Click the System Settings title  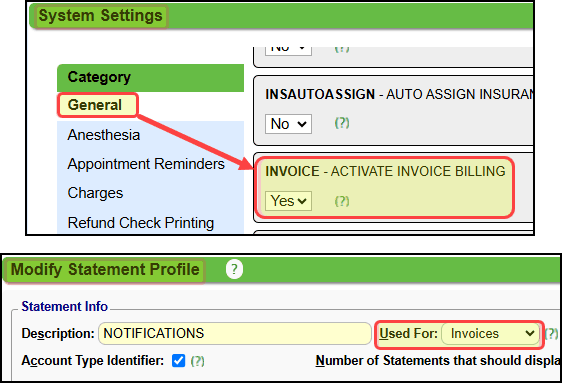coord(101,16)
